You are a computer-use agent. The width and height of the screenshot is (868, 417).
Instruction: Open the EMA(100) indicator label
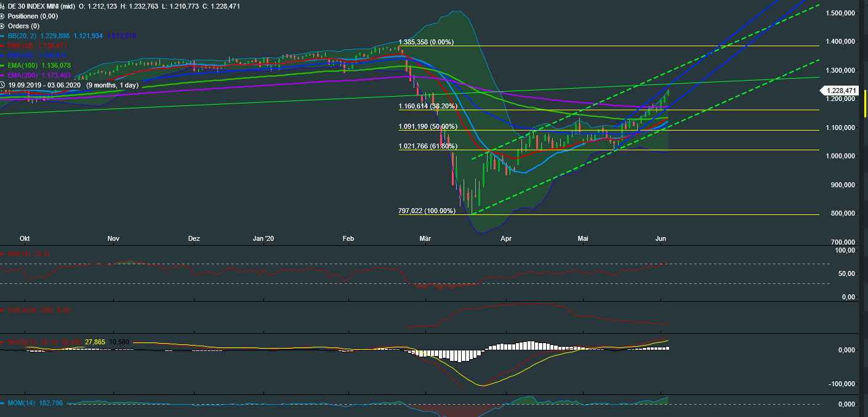[23, 65]
